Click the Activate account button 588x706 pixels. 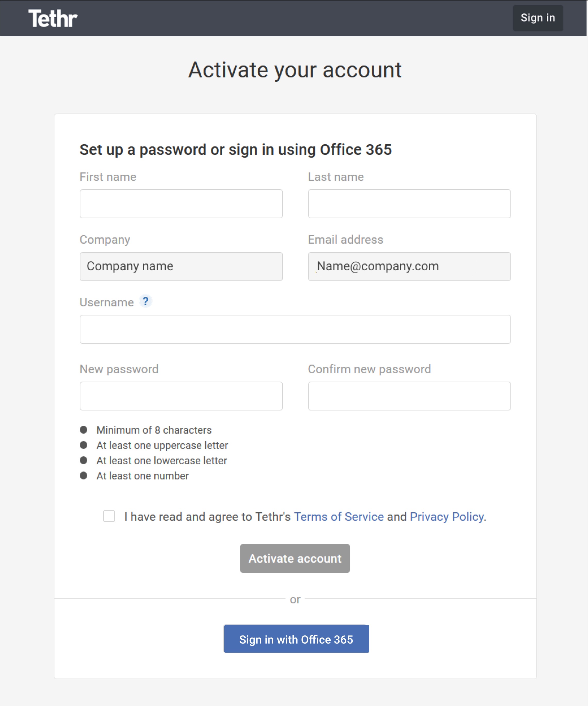coord(295,558)
